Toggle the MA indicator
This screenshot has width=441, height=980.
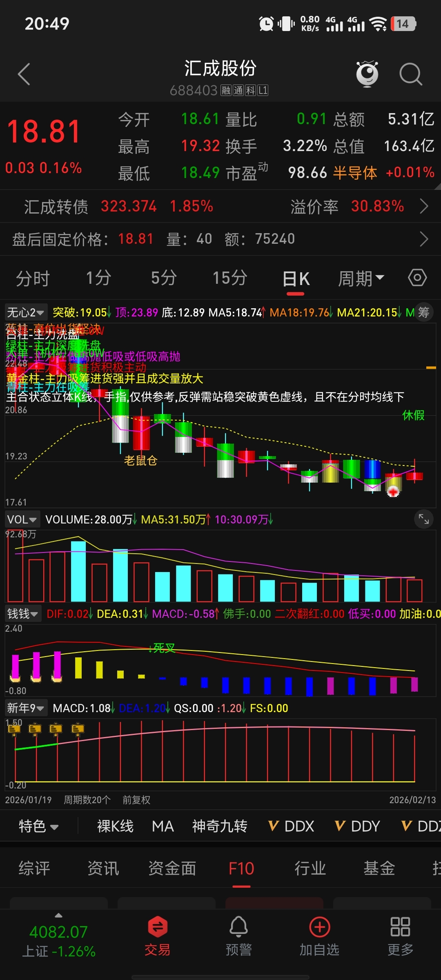pyautogui.click(x=163, y=826)
